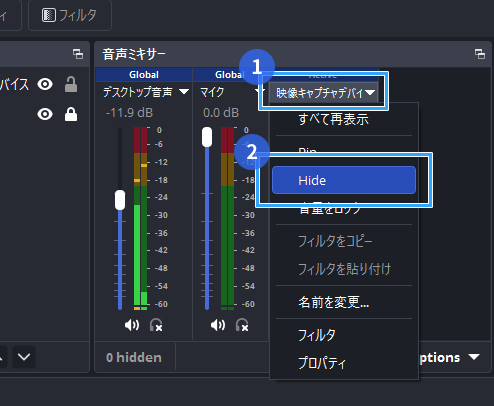Screen dimensions: 494x406
Task: Mute the マイク speaker icon
Action: pos(218,325)
